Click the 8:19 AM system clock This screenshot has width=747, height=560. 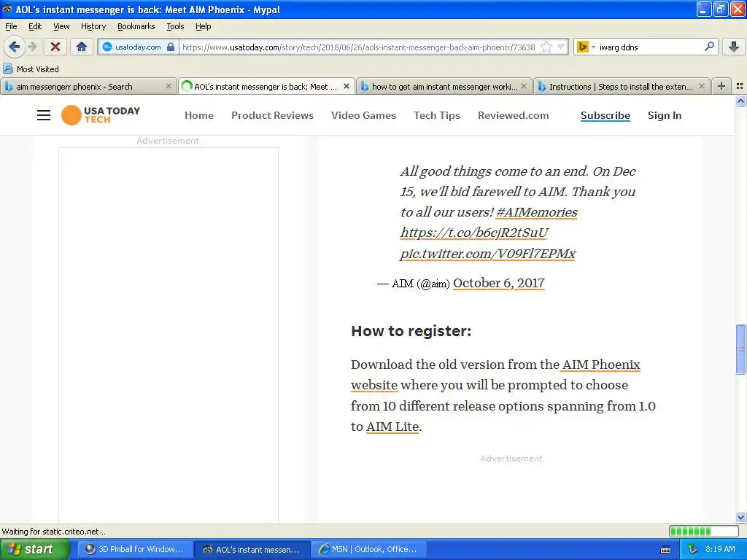720,550
